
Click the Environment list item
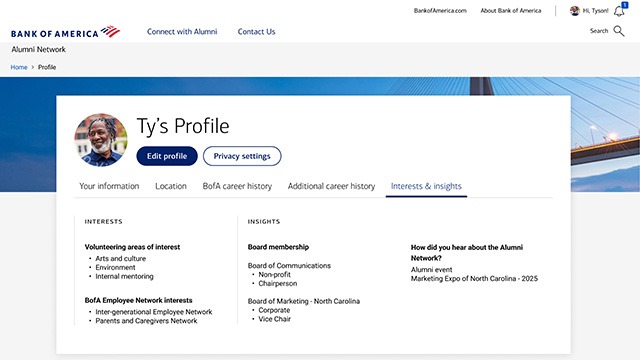click(115, 267)
